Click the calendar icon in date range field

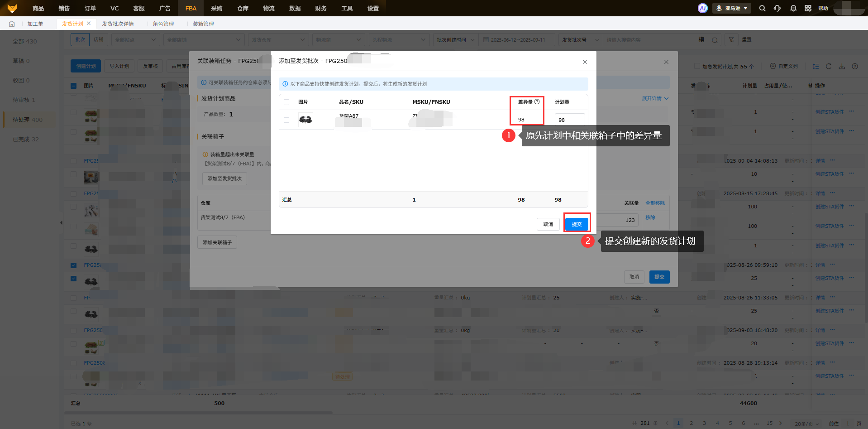[x=486, y=40]
